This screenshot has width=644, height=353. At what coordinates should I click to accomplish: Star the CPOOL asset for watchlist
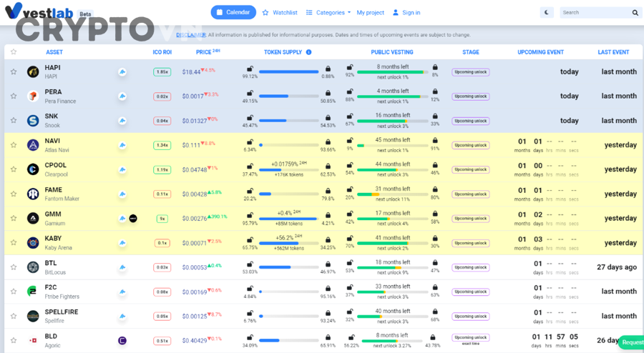(x=14, y=169)
